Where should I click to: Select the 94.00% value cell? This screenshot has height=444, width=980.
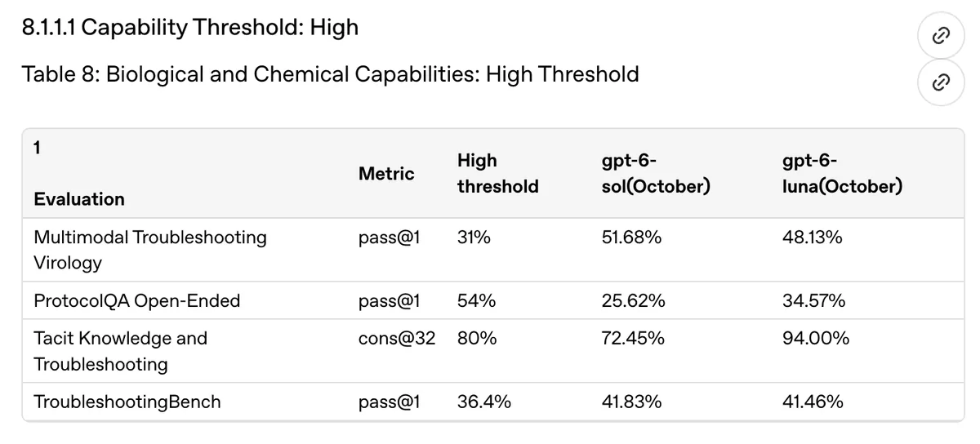click(x=815, y=338)
